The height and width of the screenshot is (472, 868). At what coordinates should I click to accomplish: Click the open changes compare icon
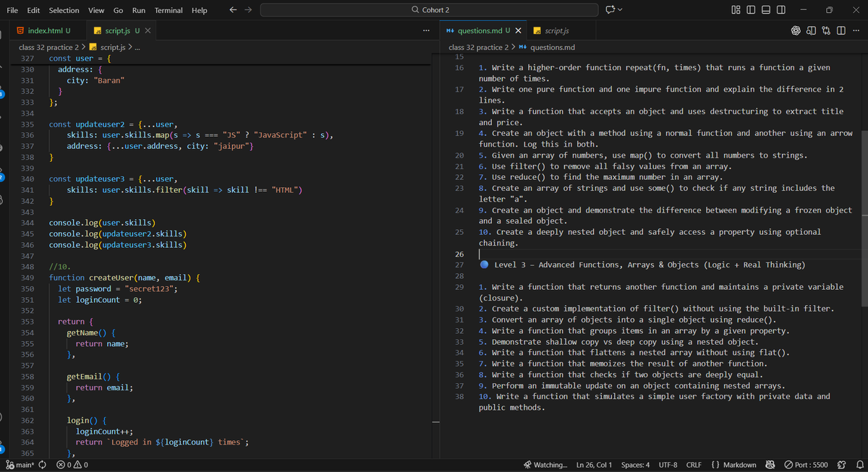[x=826, y=31]
